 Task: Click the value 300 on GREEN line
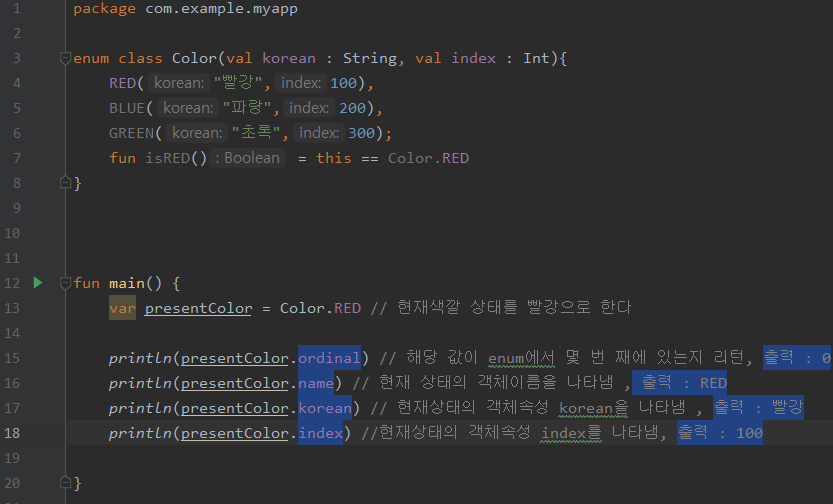(361, 133)
